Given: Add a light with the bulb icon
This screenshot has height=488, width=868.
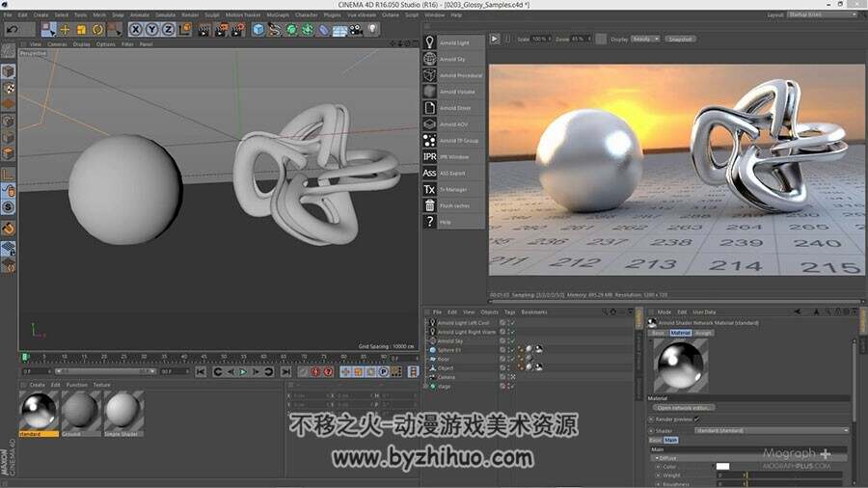Looking at the screenshot, I should [x=372, y=29].
